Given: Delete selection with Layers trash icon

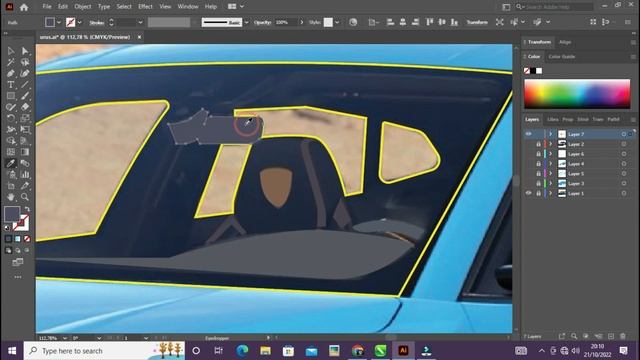Looking at the screenshot, I should coord(623,336).
